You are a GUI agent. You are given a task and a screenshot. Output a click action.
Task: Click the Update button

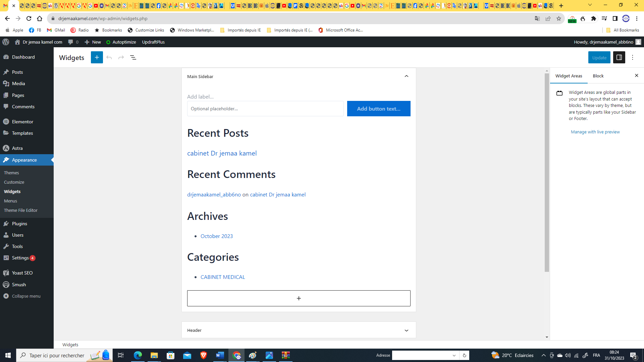pos(599,58)
